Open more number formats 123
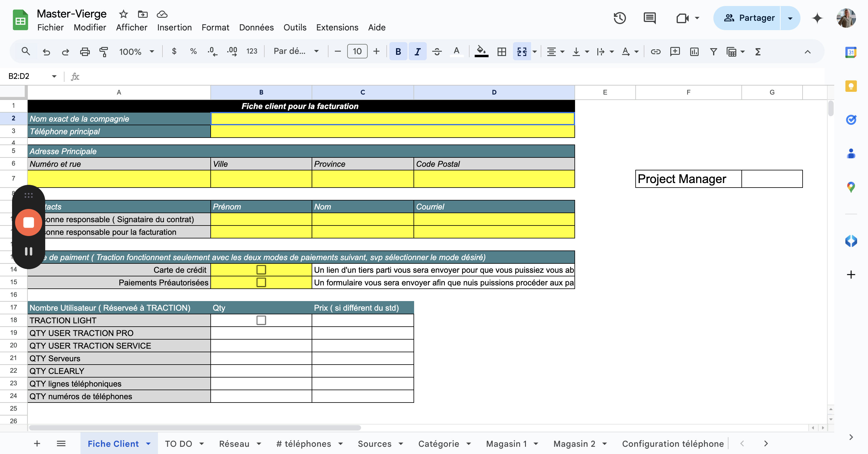This screenshot has height=454, width=868. coord(252,51)
